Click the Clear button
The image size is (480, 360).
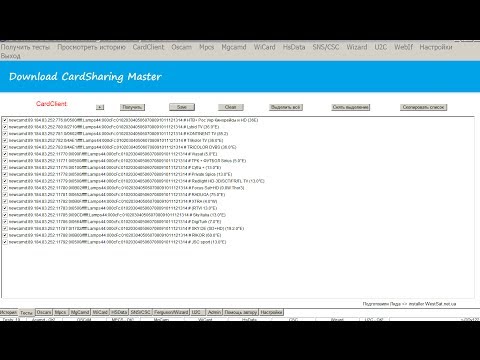tap(231, 107)
